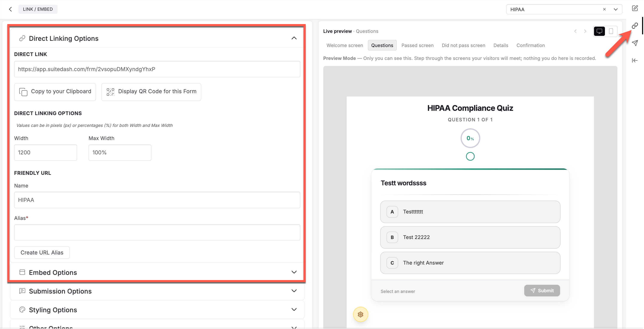Expand the Submission Options section chevron
Screen dimensions: 644x329
coord(294,291)
